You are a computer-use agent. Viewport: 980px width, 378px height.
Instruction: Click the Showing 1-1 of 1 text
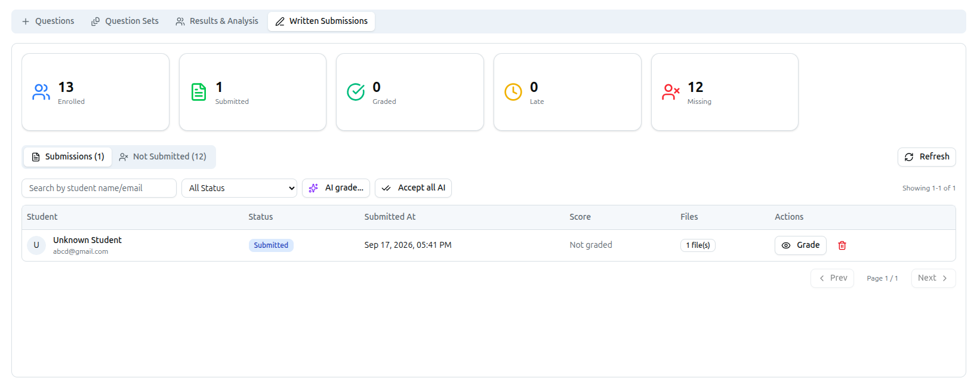pos(929,188)
